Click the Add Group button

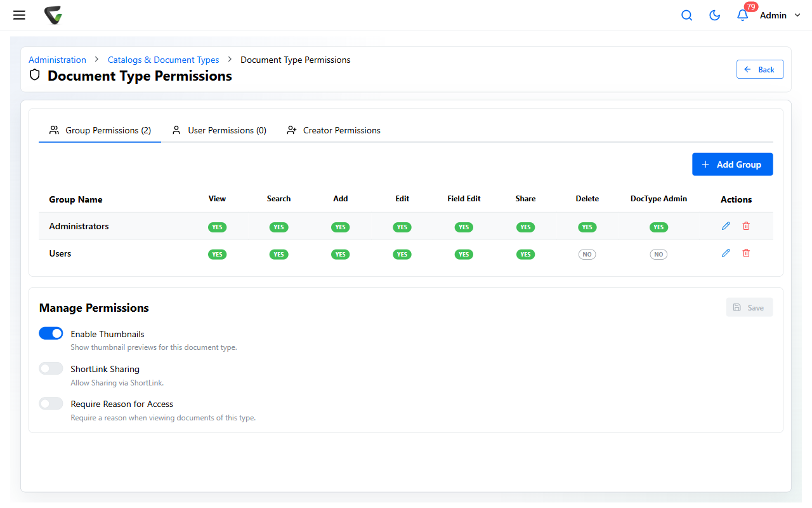(732, 164)
